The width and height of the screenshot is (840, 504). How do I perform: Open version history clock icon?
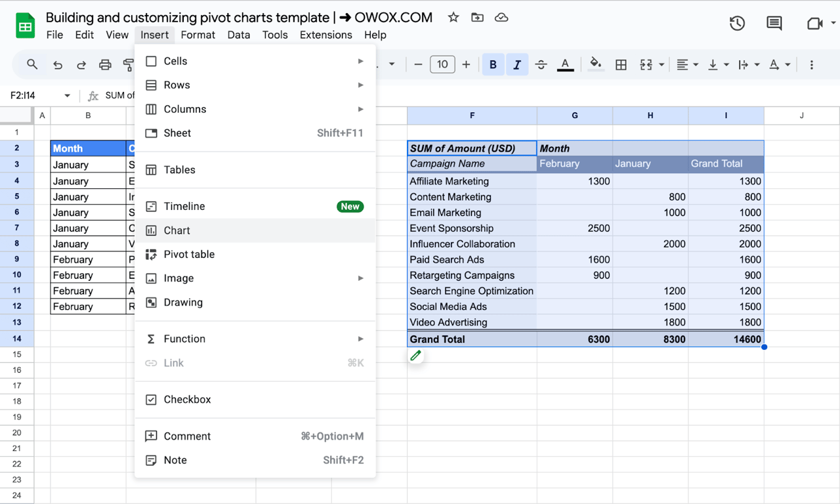point(737,24)
